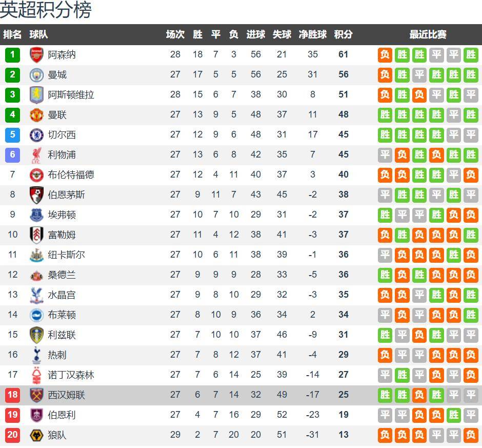
Task: Click the West Ham crest icon
Action: tap(36, 395)
